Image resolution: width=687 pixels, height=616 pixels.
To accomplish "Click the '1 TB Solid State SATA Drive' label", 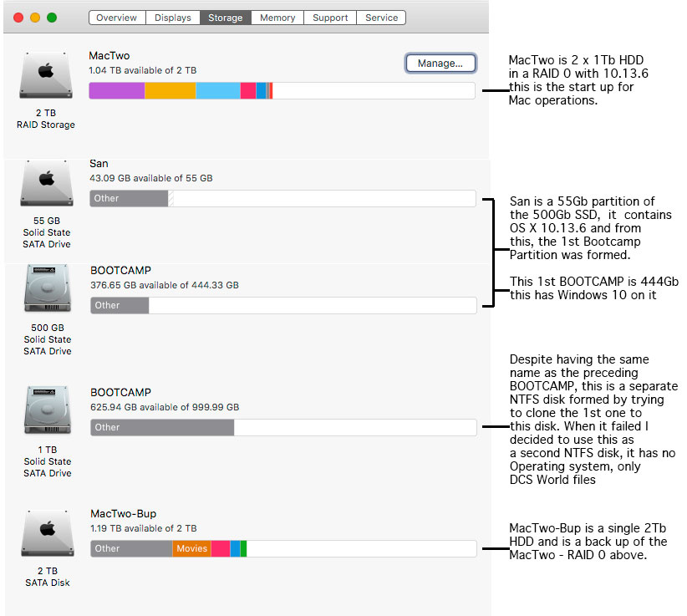I will click(x=48, y=461).
